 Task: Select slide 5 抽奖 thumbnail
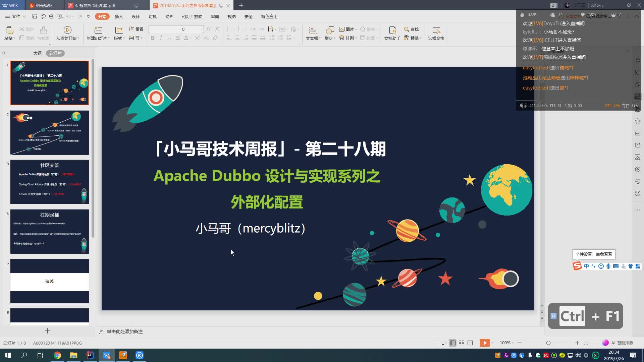pyautogui.click(x=50, y=281)
